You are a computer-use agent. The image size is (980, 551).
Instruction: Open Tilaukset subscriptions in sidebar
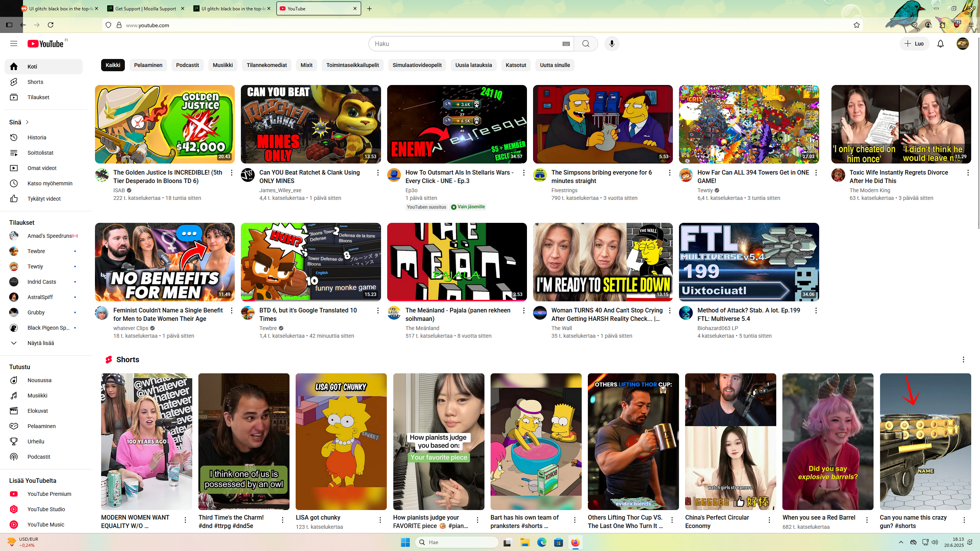click(x=44, y=97)
